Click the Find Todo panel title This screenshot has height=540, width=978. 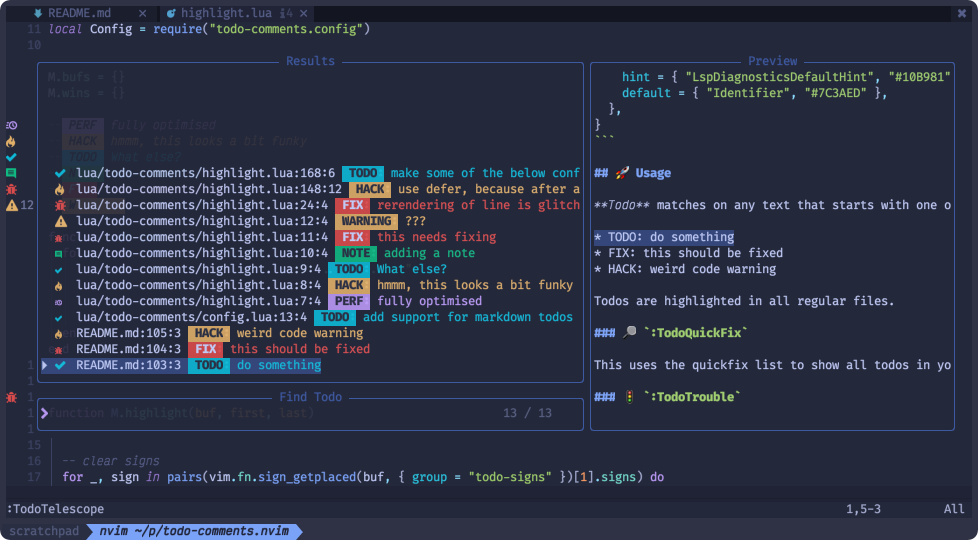click(310, 397)
